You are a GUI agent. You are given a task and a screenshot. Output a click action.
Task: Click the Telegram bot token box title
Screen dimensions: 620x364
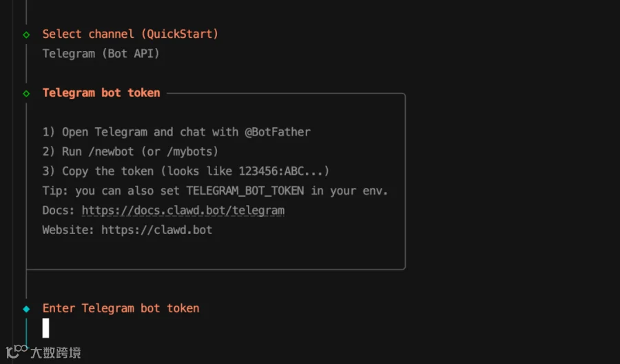tap(101, 93)
